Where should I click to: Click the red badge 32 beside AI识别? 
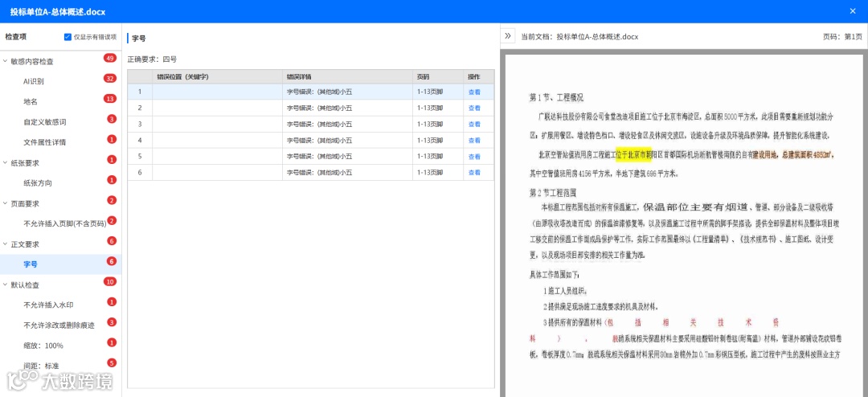coord(109,79)
